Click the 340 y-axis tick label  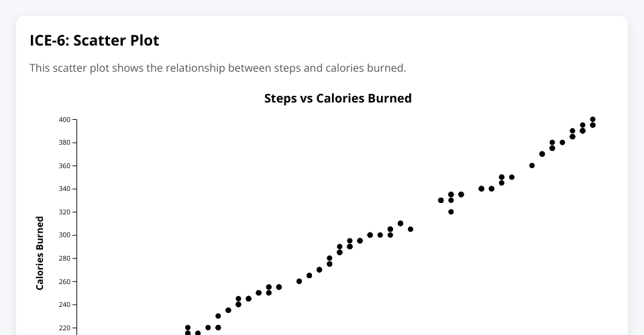point(64,189)
